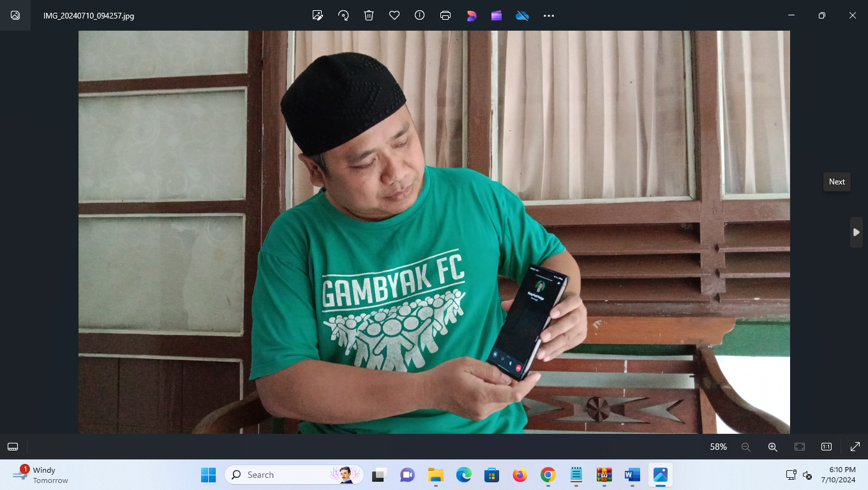Click the OneDrive cloud icon

click(x=522, y=15)
